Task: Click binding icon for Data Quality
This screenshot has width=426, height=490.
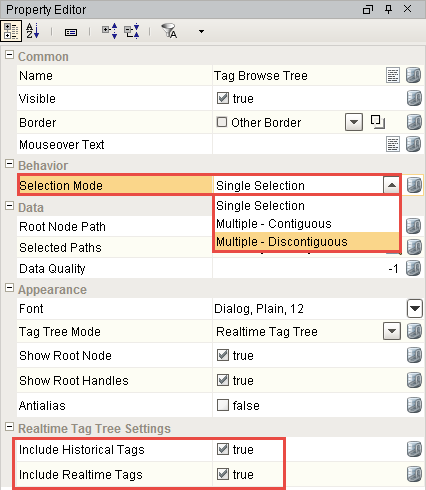Action: coord(413,268)
